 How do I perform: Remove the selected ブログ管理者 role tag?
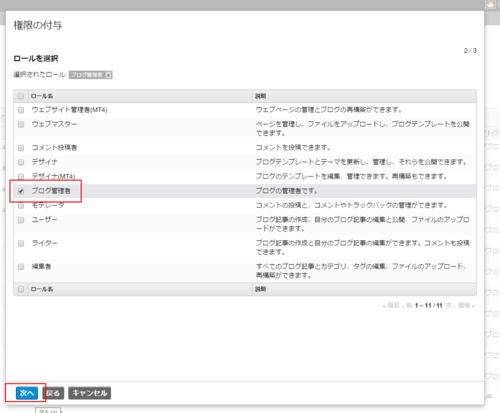pos(108,75)
